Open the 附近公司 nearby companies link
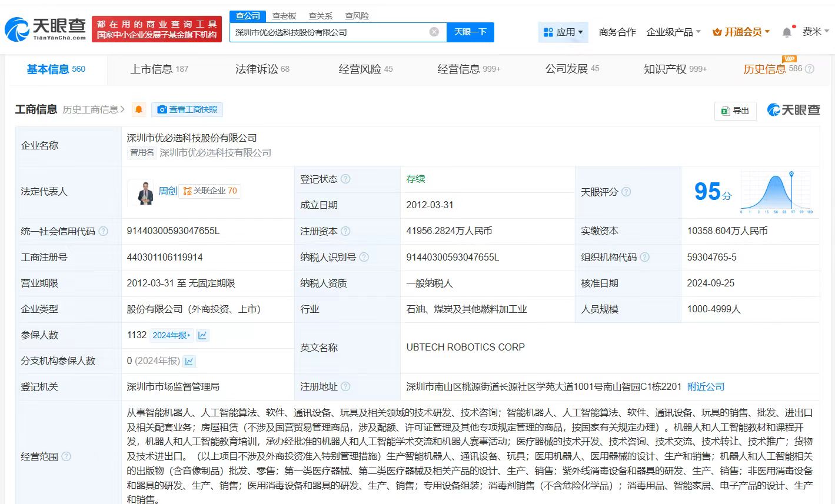Screen dimensions: 835x504 706,387
